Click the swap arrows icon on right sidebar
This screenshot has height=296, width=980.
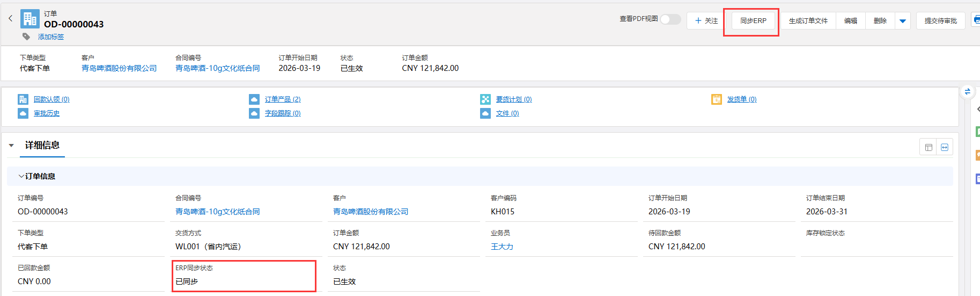pyautogui.click(x=967, y=91)
